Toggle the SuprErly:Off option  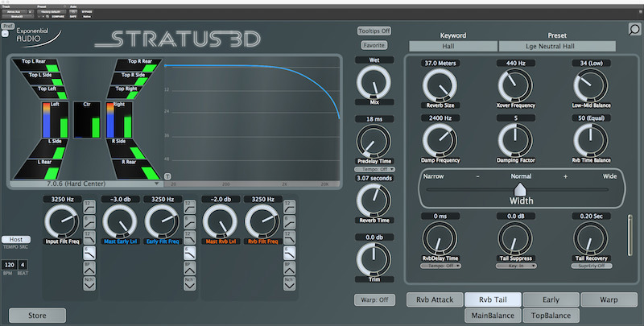pos(592,266)
